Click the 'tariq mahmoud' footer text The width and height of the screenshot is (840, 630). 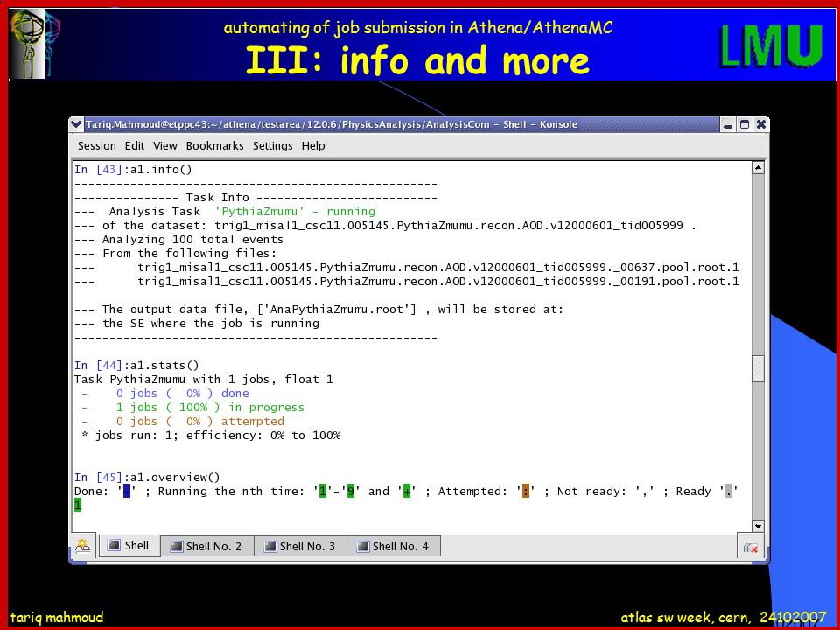(x=56, y=617)
